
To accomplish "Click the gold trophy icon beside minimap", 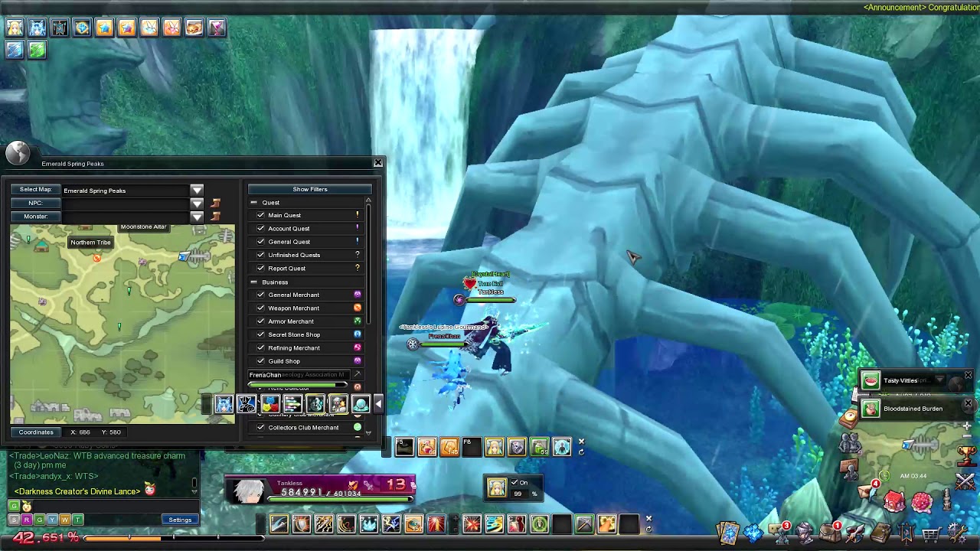I will point(965,455).
